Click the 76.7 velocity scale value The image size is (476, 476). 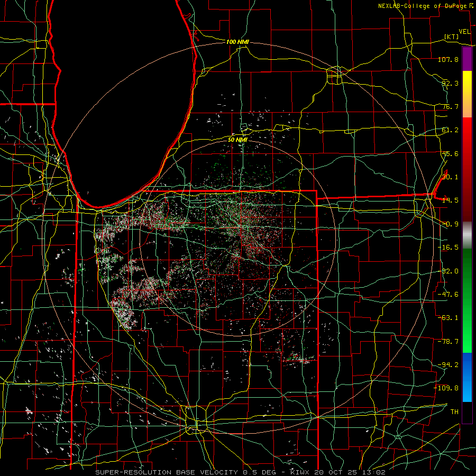450,106
